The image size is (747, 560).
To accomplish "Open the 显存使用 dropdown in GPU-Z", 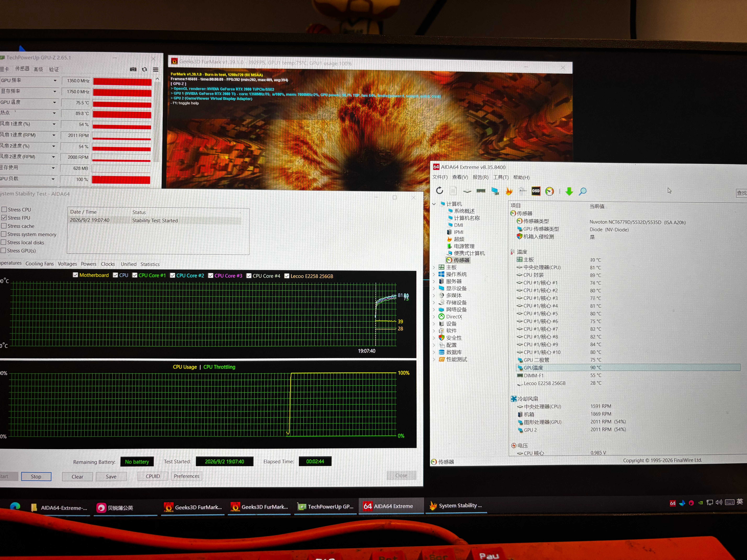I will tap(53, 168).
